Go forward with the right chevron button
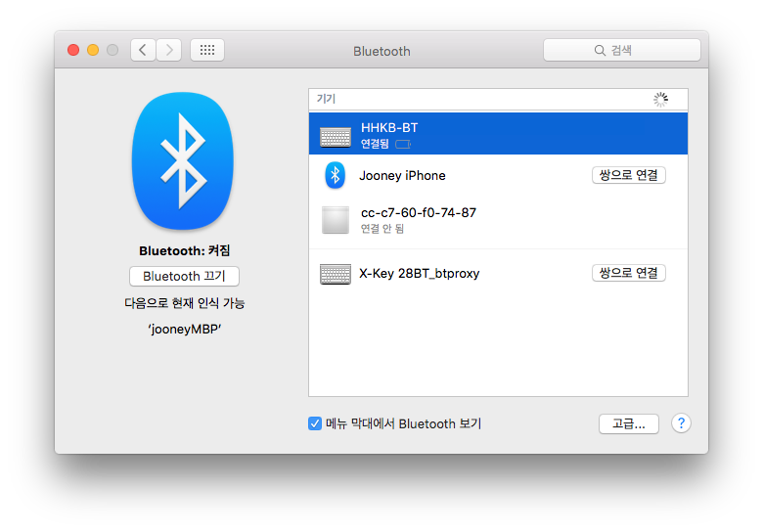 pos(169,50)
